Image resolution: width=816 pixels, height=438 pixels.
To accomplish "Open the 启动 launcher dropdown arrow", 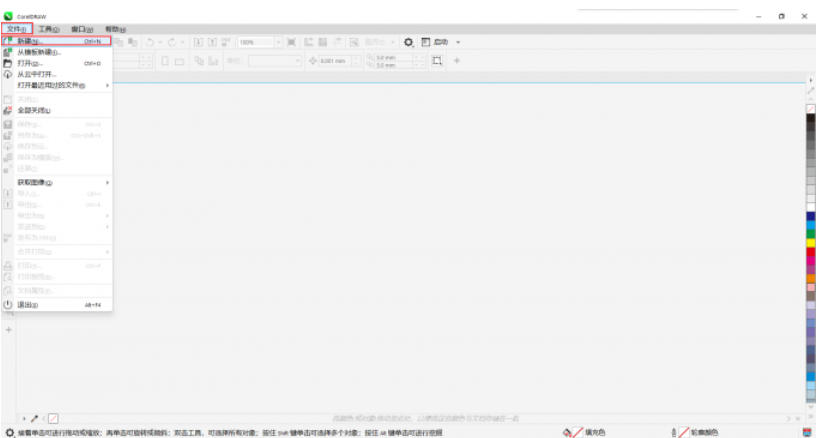I will click(x=458, y=42).
